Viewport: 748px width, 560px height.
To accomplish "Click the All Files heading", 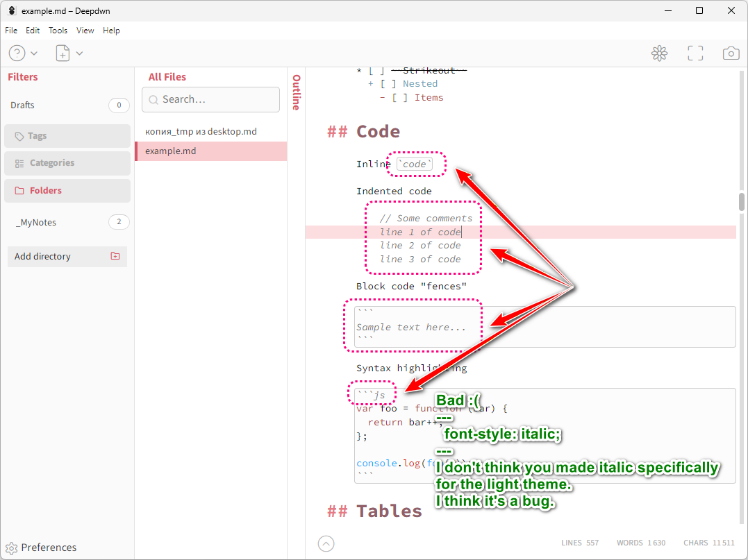I will (167, 77).
